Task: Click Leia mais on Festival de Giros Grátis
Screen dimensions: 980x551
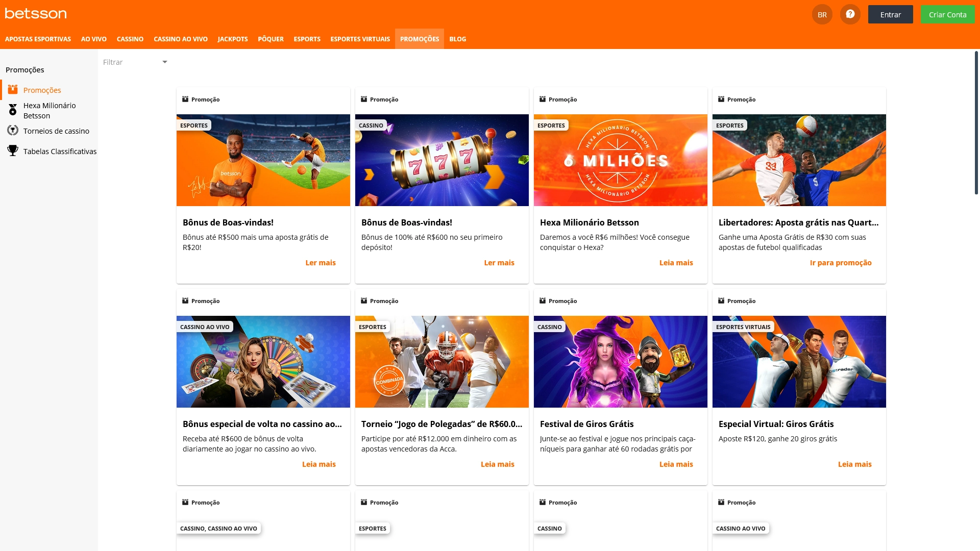Action: click(x=676, y=464)
